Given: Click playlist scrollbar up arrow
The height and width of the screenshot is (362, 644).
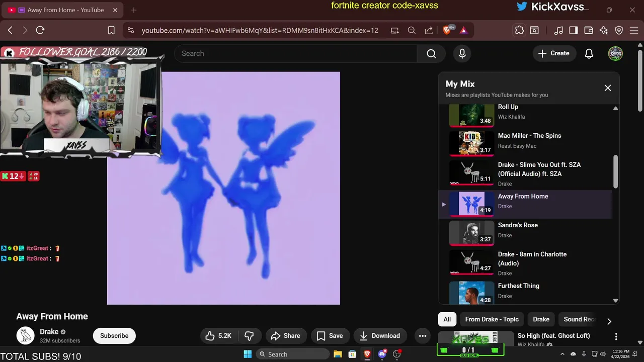Looking at the screenshot, I should coord(615,108).
